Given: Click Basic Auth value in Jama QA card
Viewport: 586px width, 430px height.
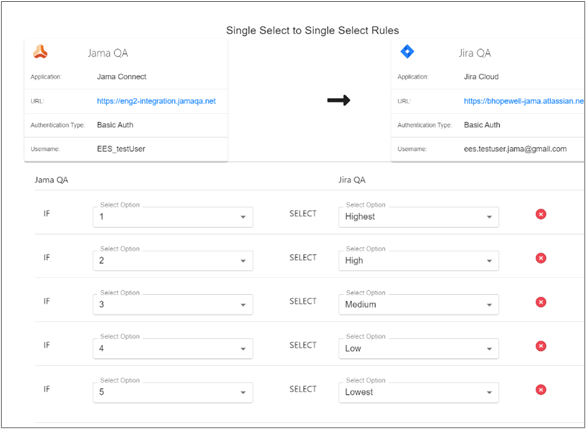Looking at the screenshot, I should point(115,125).
